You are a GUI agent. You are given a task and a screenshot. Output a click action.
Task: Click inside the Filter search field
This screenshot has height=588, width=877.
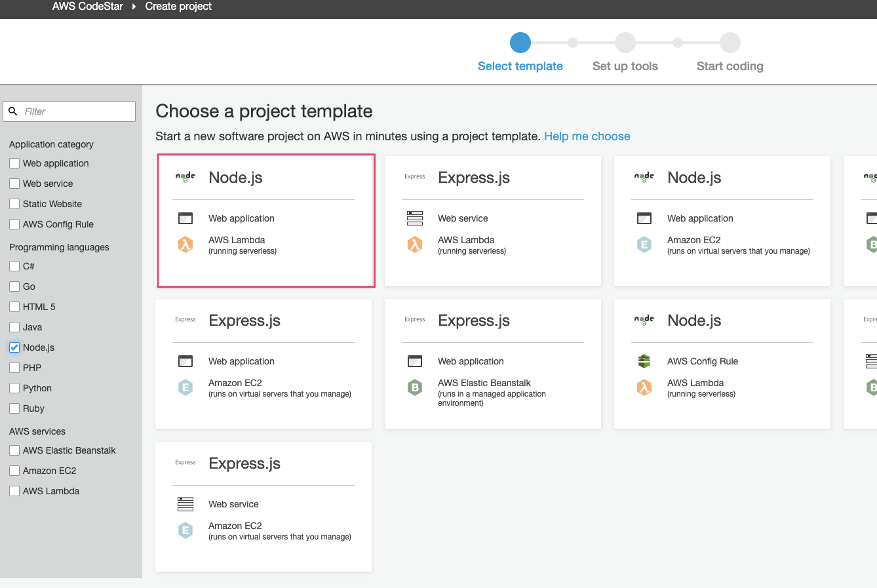69,111
